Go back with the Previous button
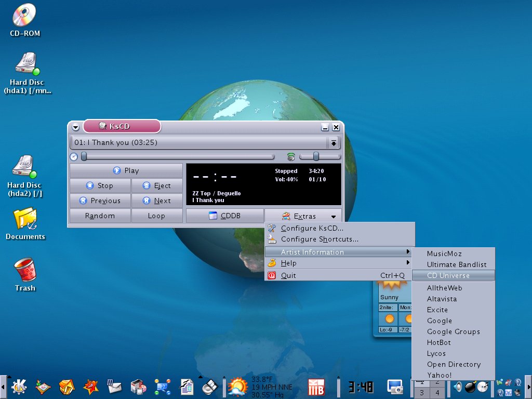532x399 pixels. coord(100,201)
